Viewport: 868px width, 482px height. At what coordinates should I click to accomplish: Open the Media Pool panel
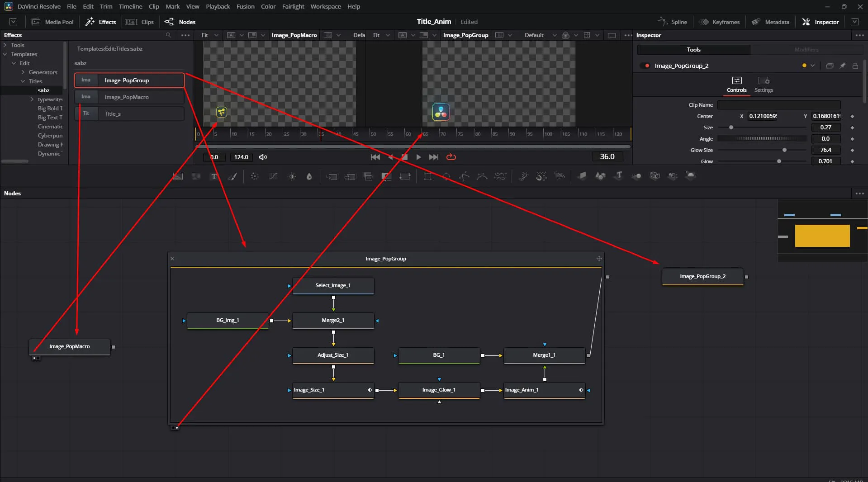[x=52, y=22]
